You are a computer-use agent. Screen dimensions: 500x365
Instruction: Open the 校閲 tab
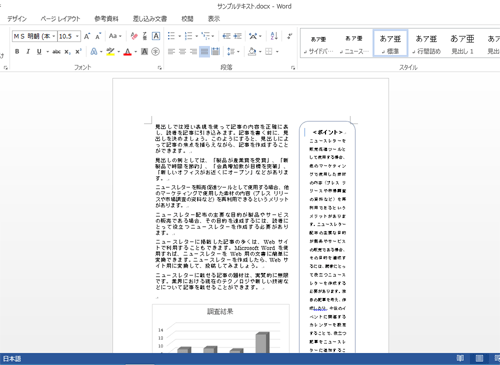187,19
